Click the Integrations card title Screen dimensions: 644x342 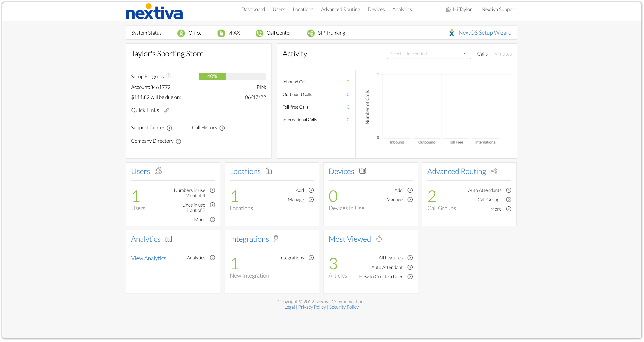249,239
